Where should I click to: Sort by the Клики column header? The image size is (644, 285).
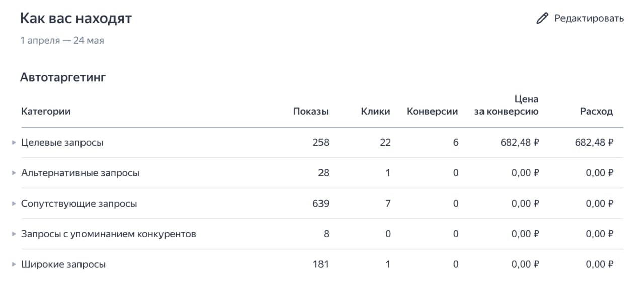[376, 112]
